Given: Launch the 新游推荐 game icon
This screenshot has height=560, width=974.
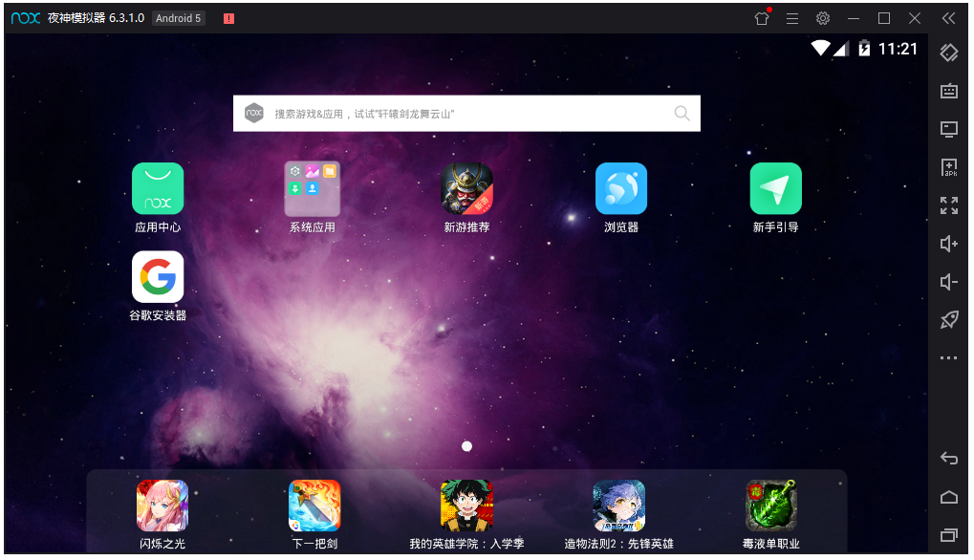Looking at the screenshot, I should point(466,188).
